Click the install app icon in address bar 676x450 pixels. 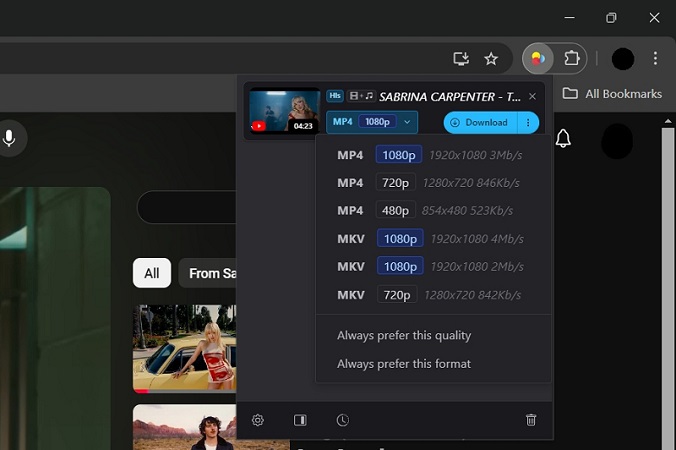[x=461, y=59]
